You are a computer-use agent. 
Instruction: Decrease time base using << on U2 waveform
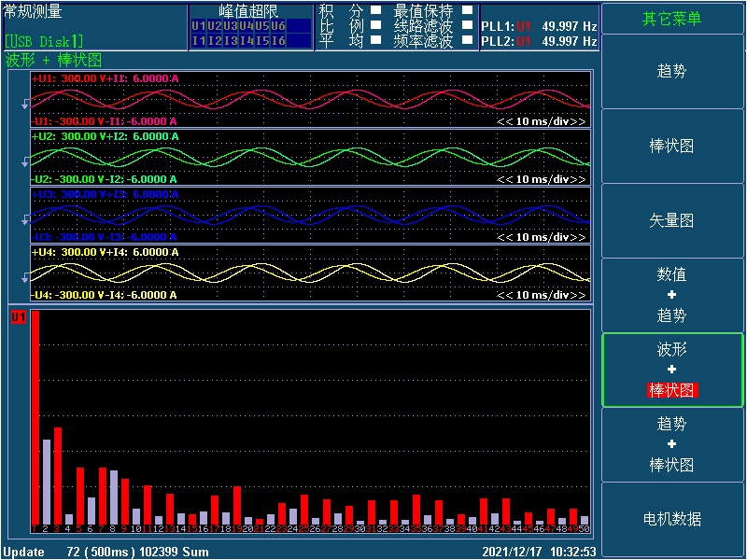point(504,179)
